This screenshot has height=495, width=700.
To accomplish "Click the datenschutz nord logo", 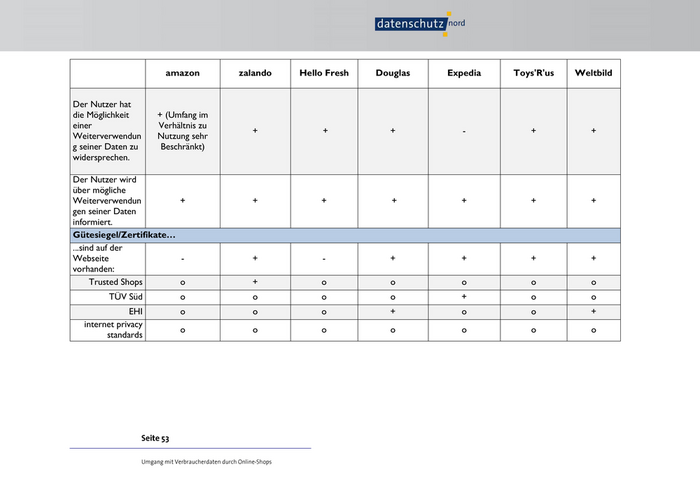I will 420,23.
